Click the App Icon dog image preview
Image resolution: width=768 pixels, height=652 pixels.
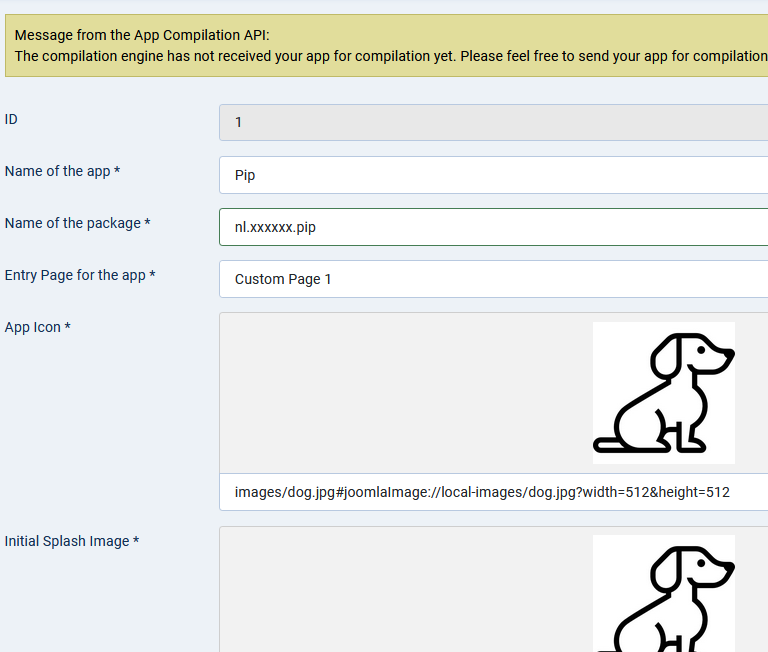click(664, 393)
